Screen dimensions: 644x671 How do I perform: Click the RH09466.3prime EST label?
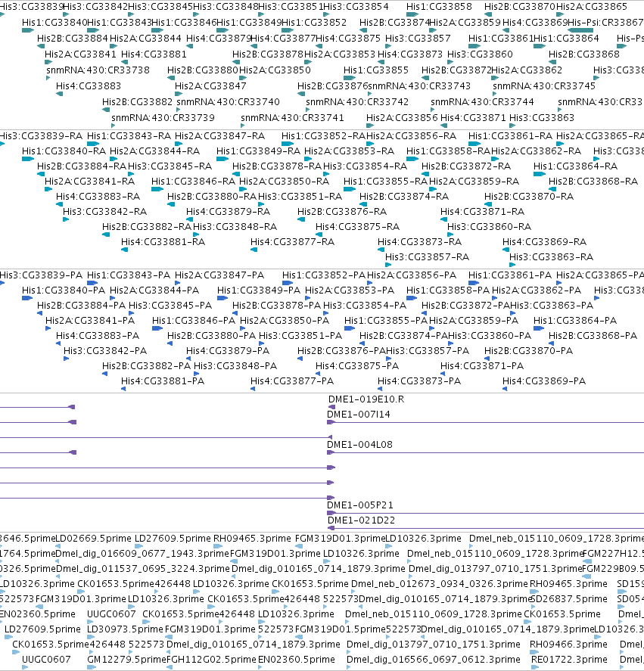tap(568, 644)
